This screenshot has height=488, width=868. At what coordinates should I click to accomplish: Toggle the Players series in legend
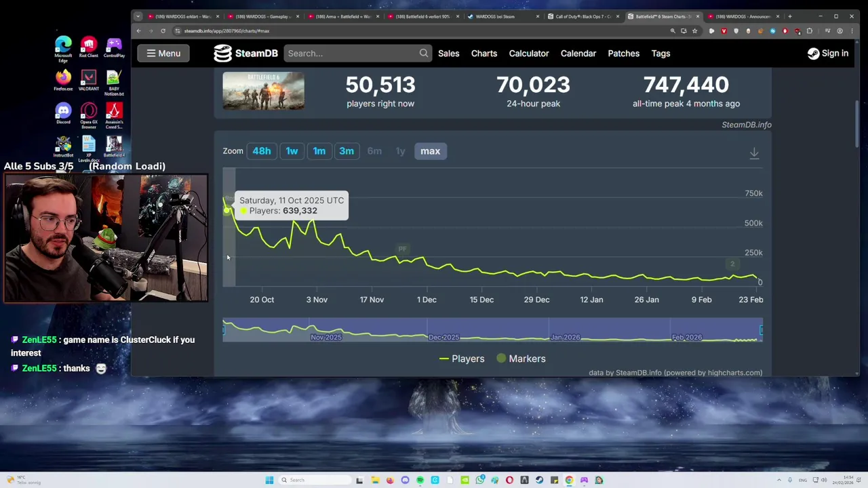pyautogui.click(x=462, y=359)
